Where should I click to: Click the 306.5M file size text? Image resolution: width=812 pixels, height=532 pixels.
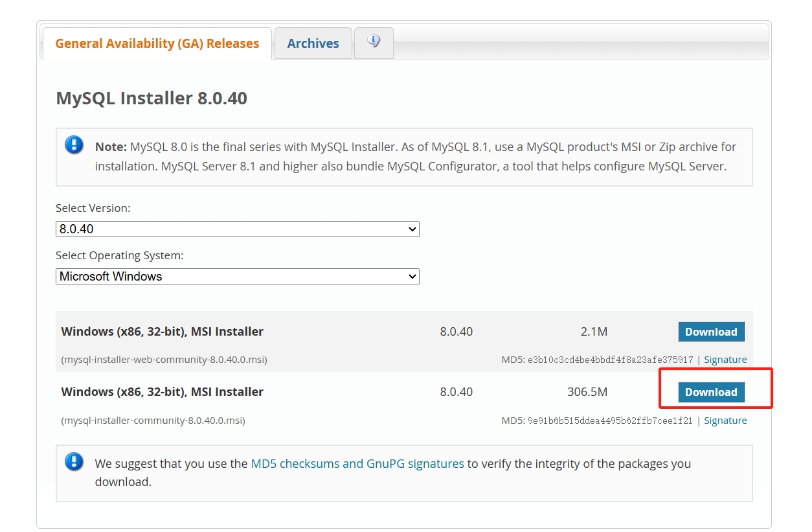[x=587, y=392]
